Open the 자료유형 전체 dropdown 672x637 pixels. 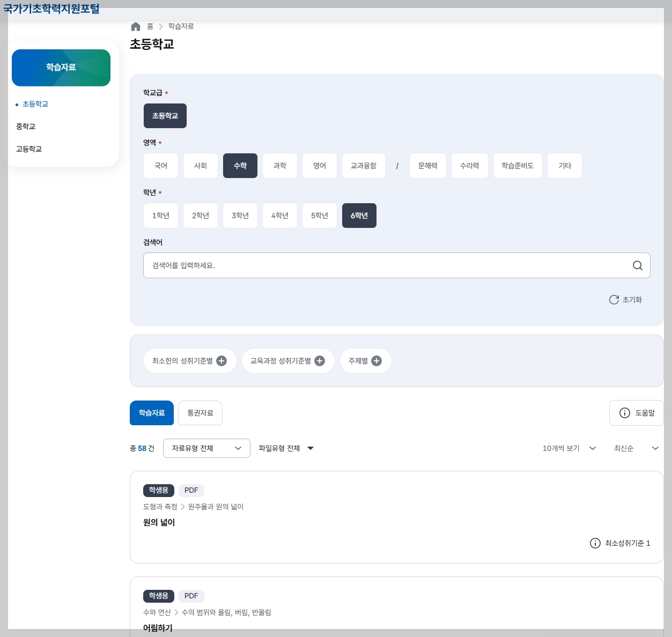coord(206,448)
